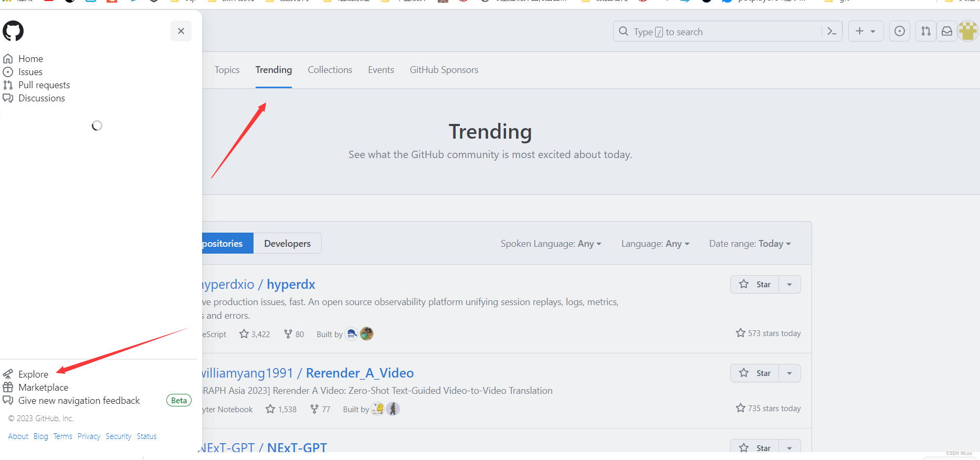Open the Pull requests header icon

point(926,32)
